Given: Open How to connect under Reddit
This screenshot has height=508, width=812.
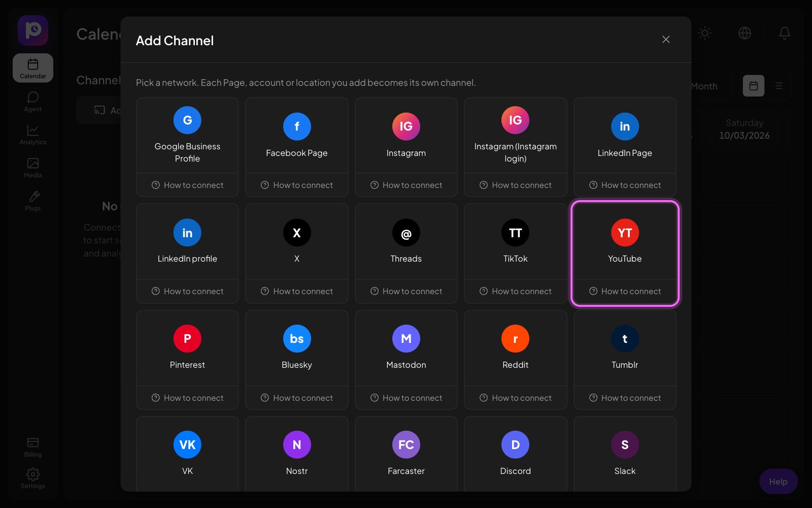Looking at the screenshot, I should tap(515, 398).
